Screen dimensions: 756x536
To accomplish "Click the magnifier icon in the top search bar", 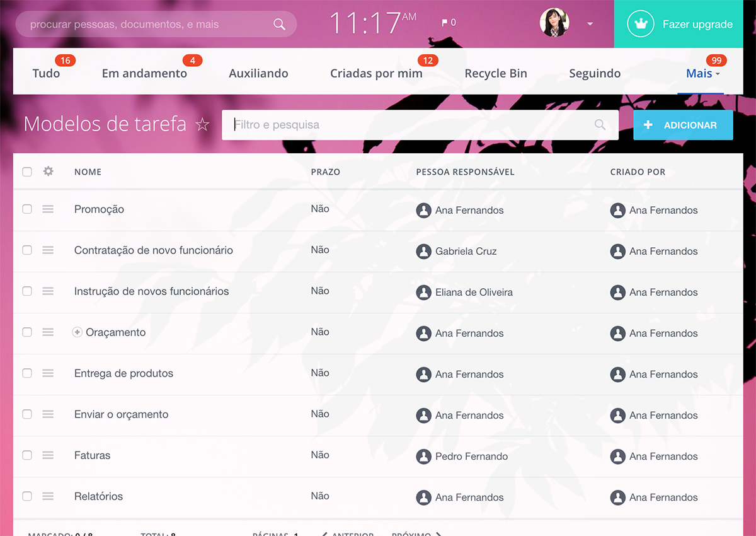I will (x=279, y=25).
